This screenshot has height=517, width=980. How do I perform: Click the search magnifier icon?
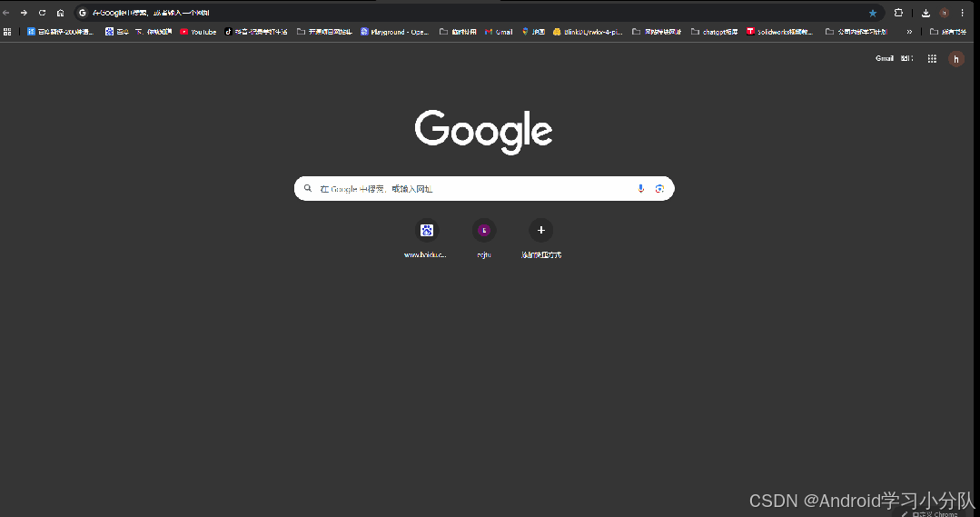tap(308, 188)
